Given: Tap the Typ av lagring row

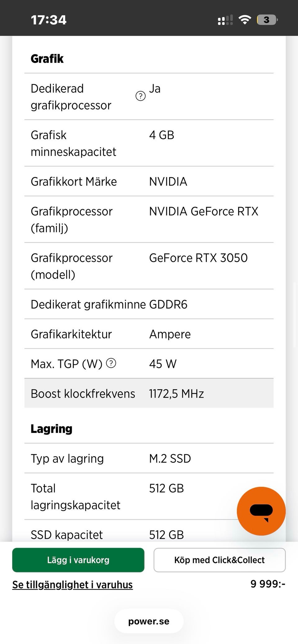Looking at the screenshot, I should tap(149, 458).
